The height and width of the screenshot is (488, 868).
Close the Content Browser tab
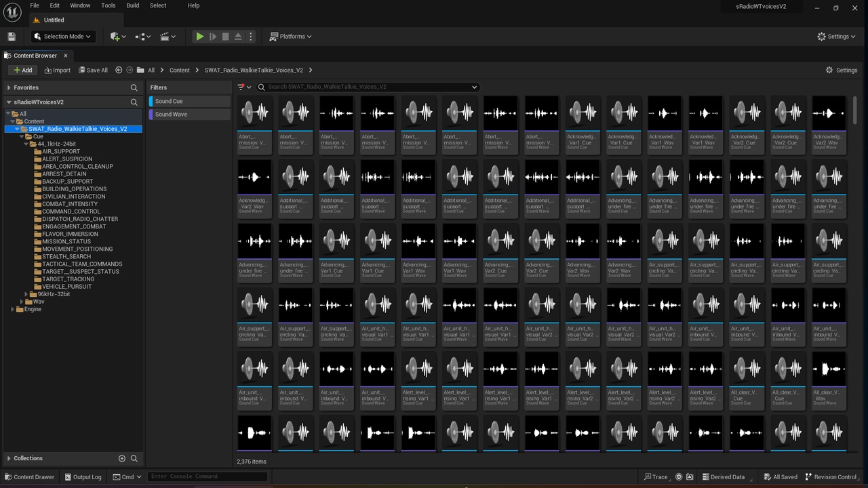click(66, 56)
